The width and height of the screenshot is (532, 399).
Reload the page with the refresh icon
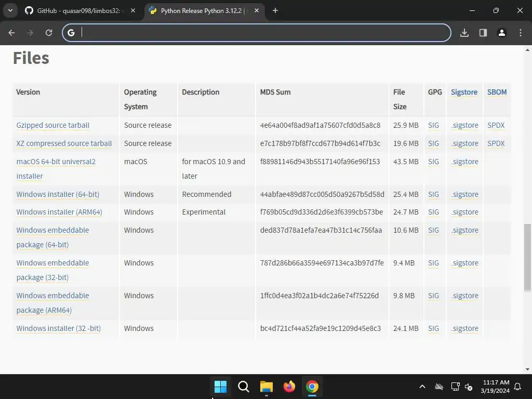(49, 33)
